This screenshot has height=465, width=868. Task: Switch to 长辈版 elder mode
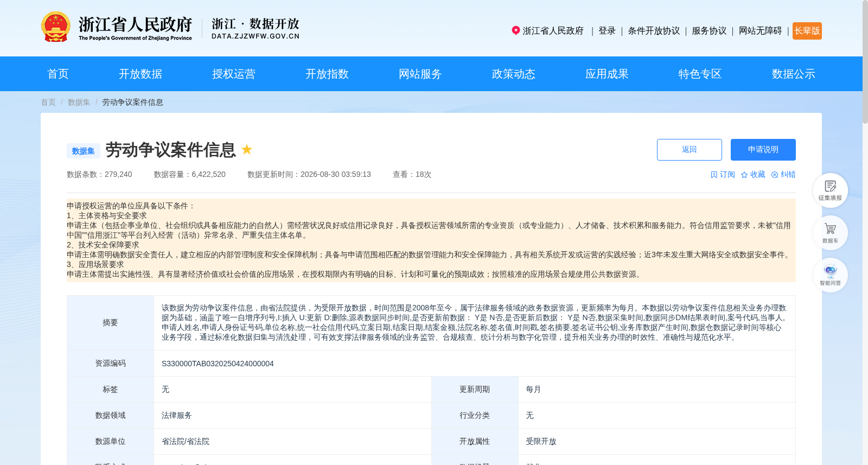tap(807, 31)
